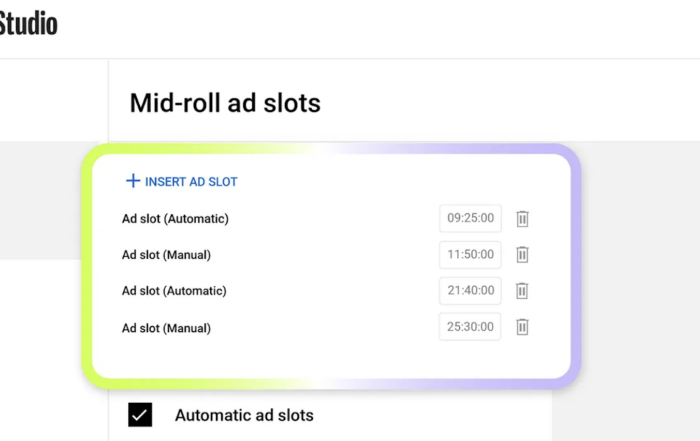This screenshot has width=700, height=441.
Task: Click the Mid-roll ad slots heading
Action: [225, 102]
